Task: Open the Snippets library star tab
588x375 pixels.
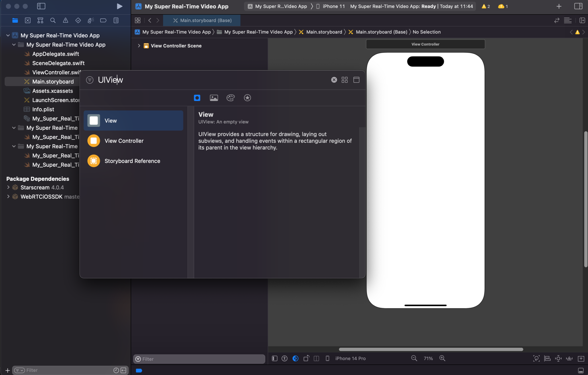Action: click(x=247, y=98)
